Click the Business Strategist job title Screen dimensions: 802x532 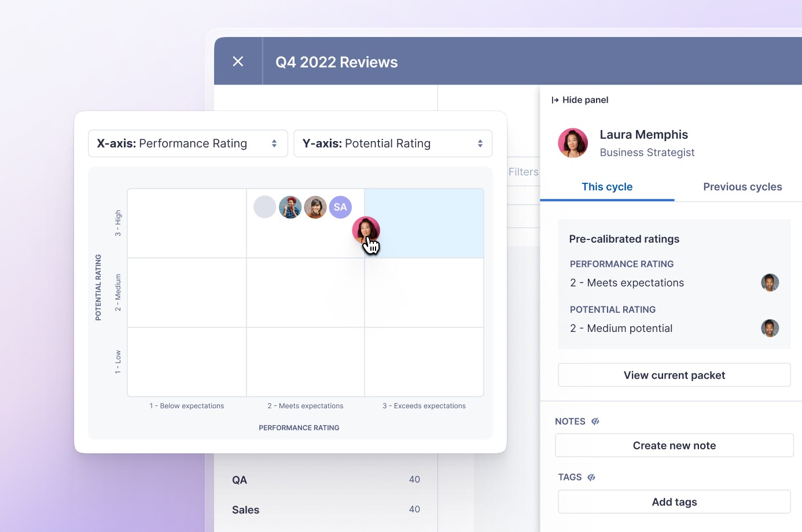[647, 153]
